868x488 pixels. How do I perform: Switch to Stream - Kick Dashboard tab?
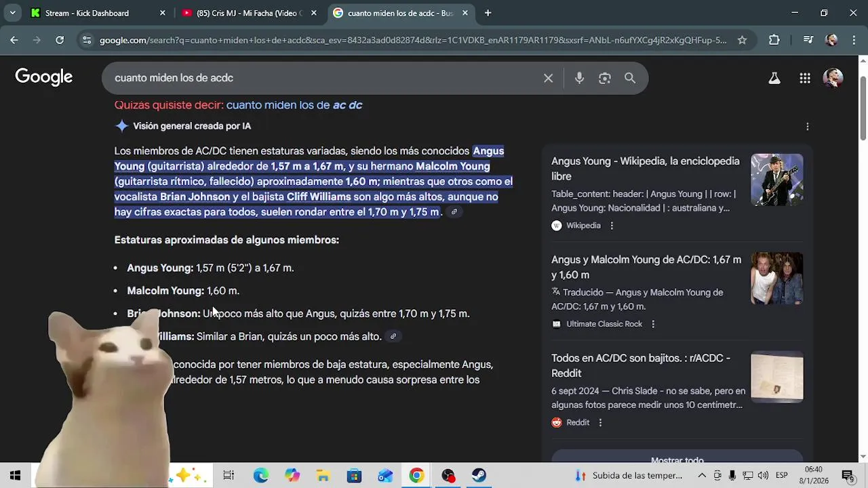(x=98, y=13)
